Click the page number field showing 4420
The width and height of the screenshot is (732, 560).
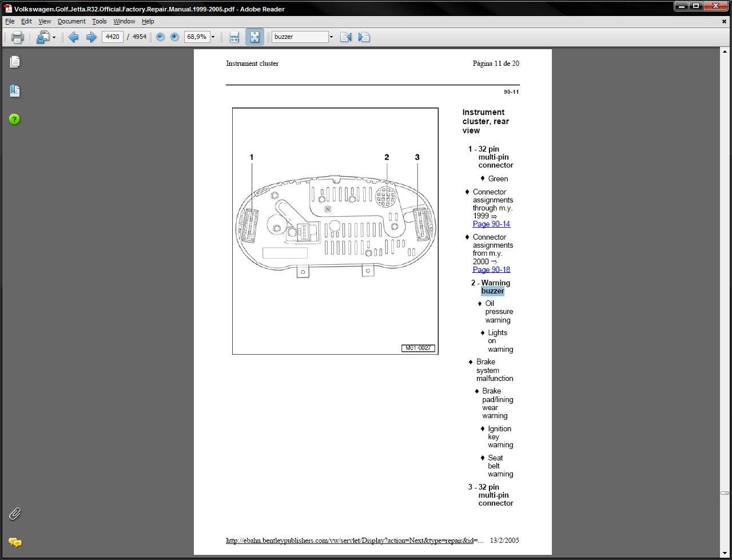pos(113,37)
